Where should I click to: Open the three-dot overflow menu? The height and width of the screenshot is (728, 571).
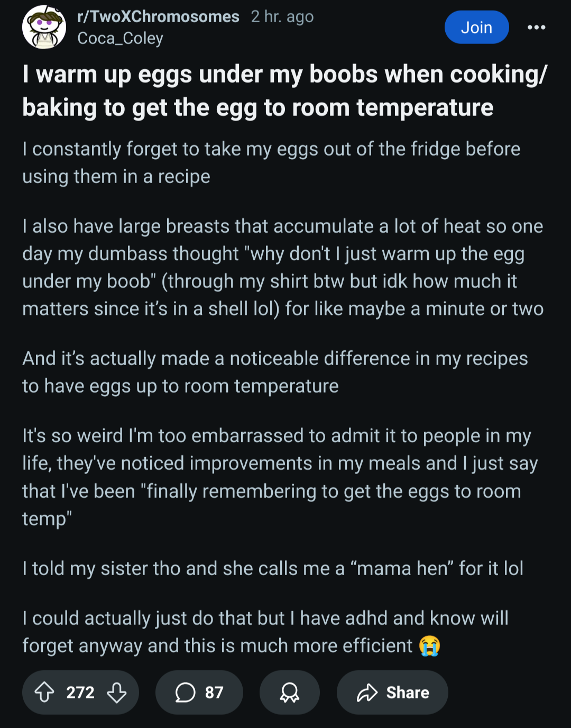pyautogui.click(x=536, y=28)
